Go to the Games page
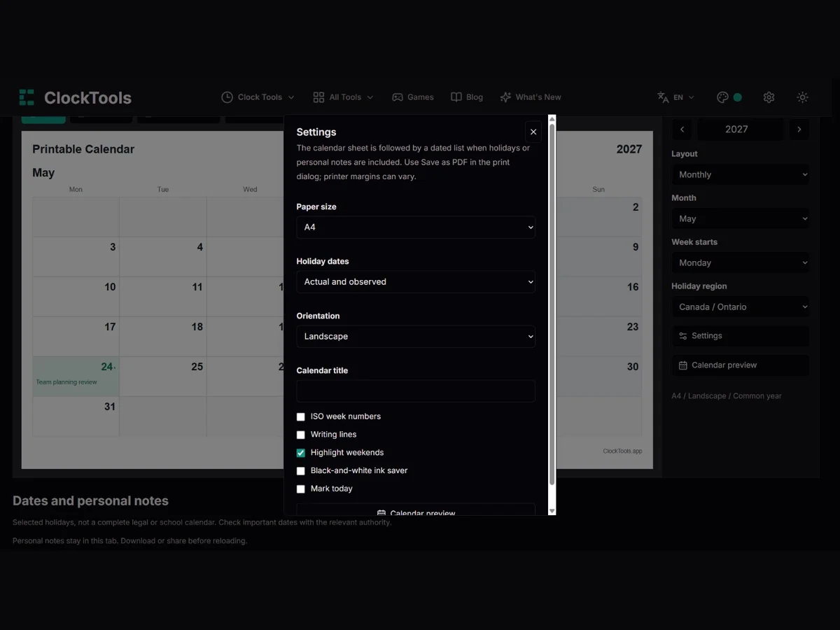The image size is (840, 630). coord(413,97)
